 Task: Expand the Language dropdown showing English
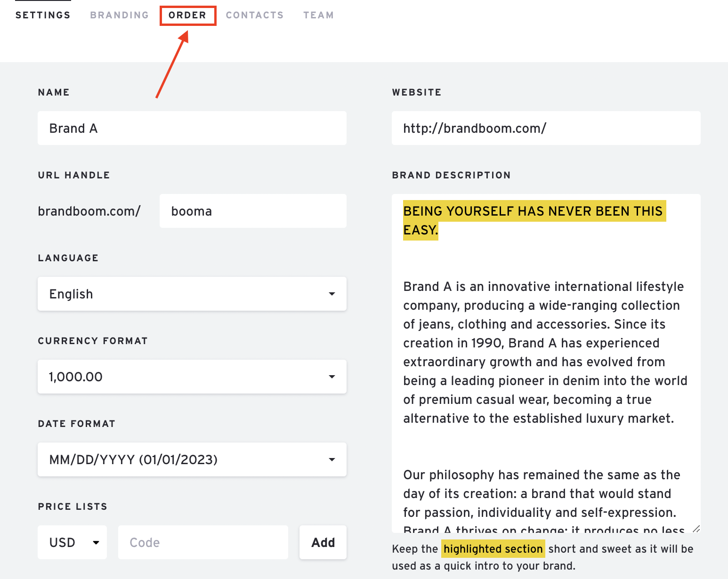pyautogui.click(x=192, y=294)
